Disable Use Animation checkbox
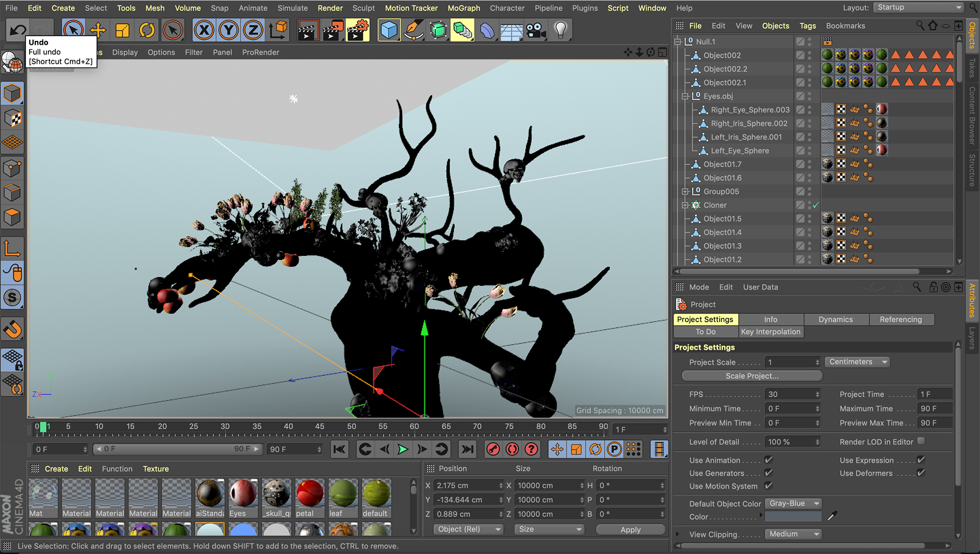Image resolution: width=980 pixels, height=554 pixels. point(769,460)
